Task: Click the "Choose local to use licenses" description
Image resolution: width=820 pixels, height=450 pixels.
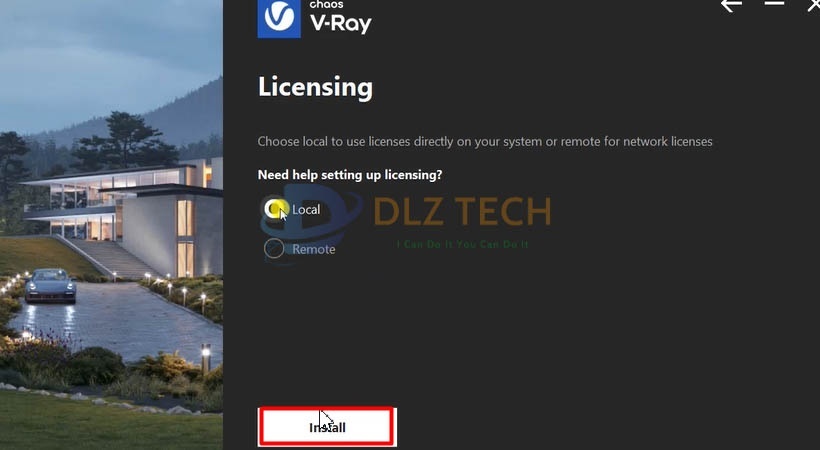Action: pyautogui.click(x=485, y=141)
